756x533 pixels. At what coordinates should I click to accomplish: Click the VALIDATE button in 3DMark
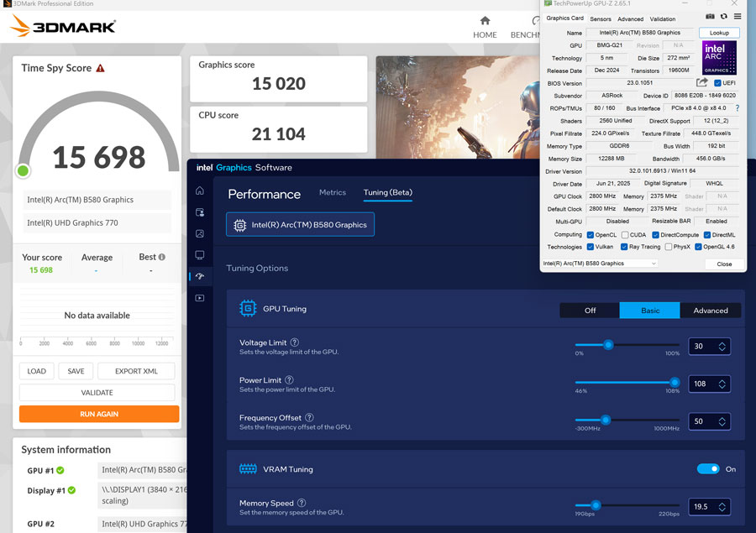click(97, 392)
